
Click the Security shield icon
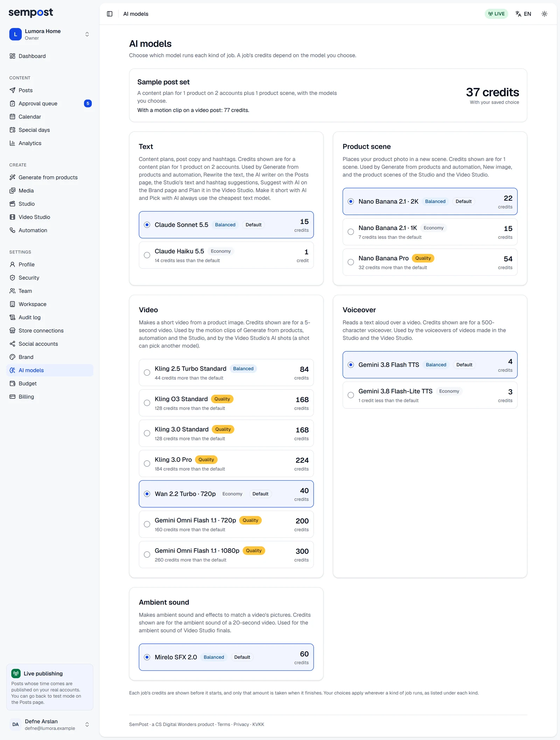click(x=13, y=278)
